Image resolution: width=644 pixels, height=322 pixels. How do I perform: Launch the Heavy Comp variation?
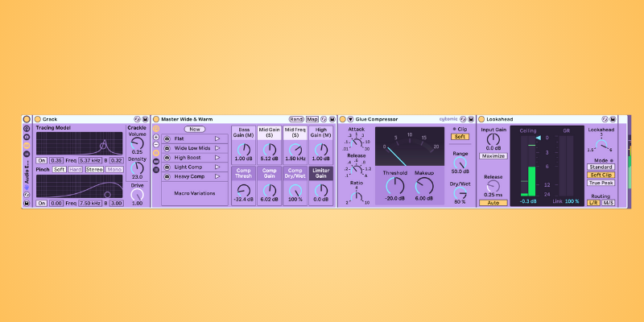coord(217,176)
